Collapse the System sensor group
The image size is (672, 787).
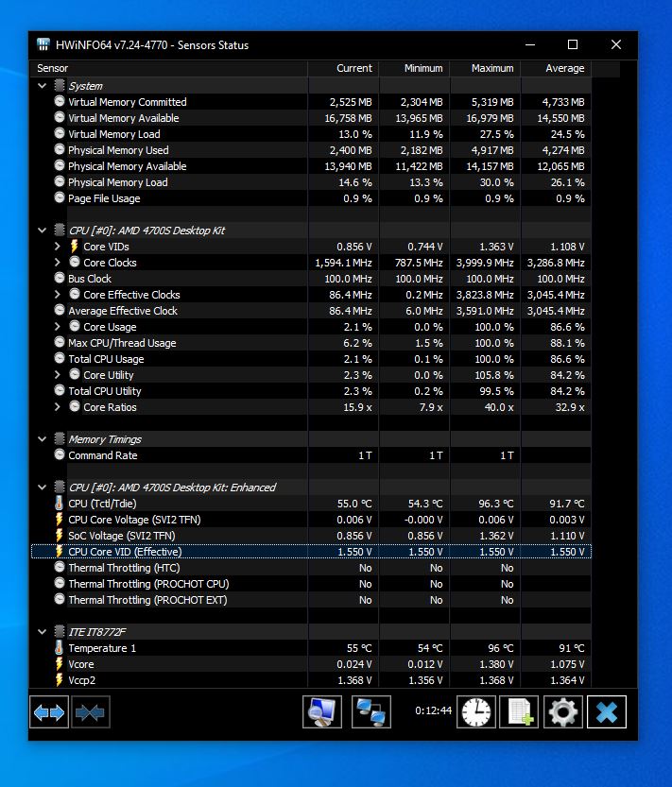tap(43, 86)
